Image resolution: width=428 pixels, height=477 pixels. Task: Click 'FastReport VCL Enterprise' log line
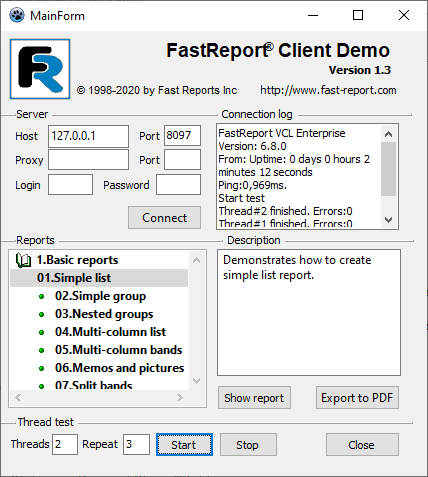tap(282, 133)
